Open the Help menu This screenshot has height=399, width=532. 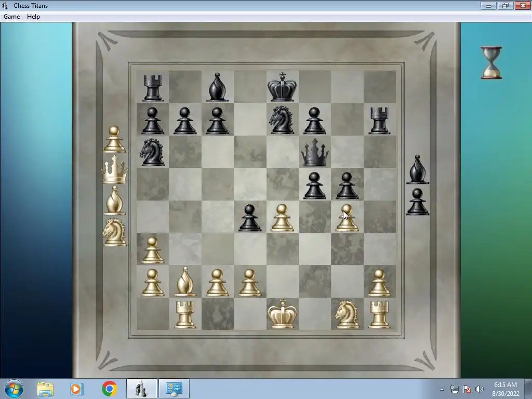click(x=33, y=17)
